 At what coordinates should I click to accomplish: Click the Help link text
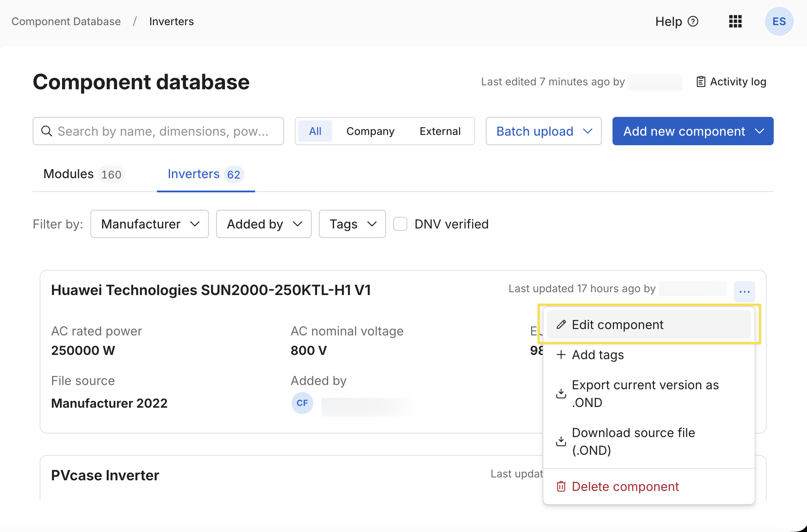pyautogui.click(x=669, y=22)
